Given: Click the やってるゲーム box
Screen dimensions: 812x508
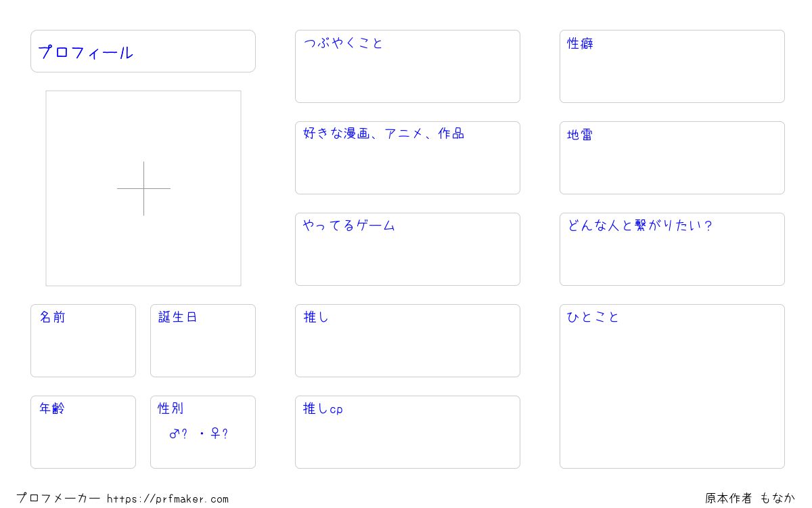Looking at the screenshot, I should [407, 249].
